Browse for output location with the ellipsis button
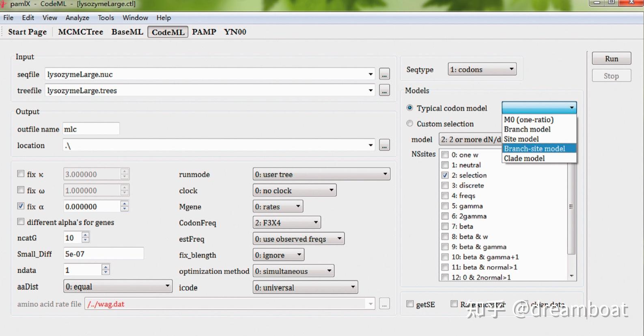Viewport: 644px width, 336px height. coord(384,145)
